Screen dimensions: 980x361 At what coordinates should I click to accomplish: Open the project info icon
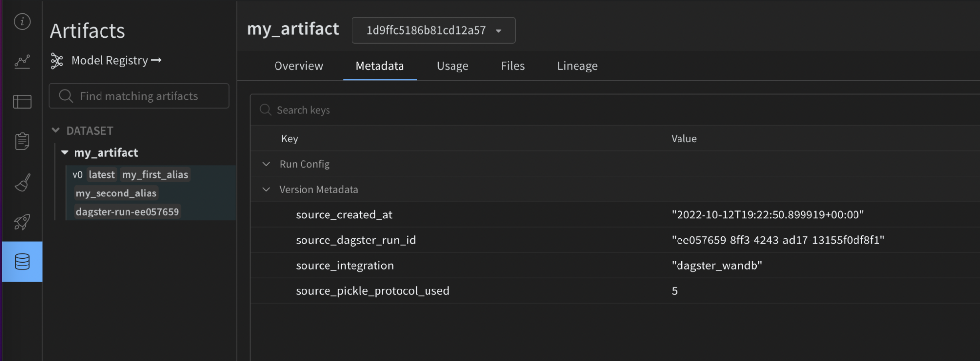pos(22,22)
